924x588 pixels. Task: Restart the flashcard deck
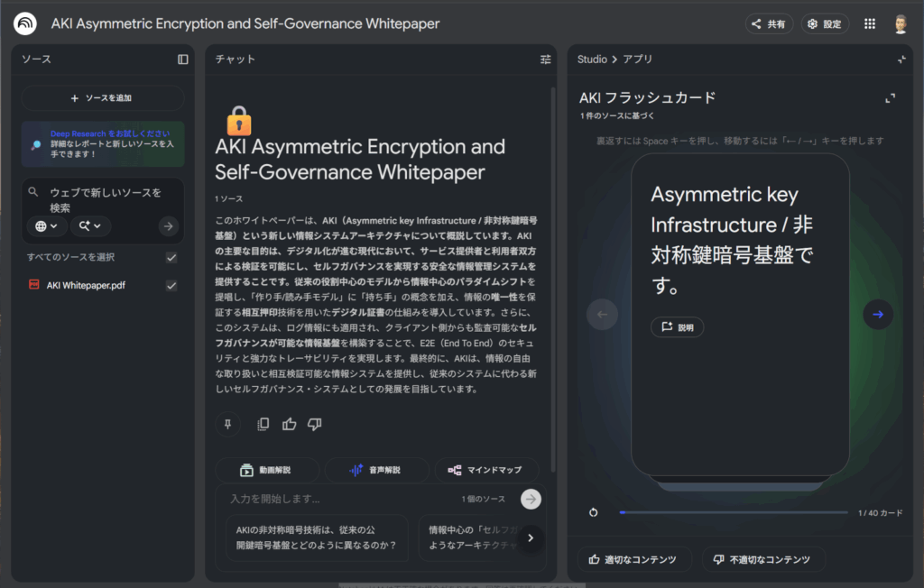point(593,512)
